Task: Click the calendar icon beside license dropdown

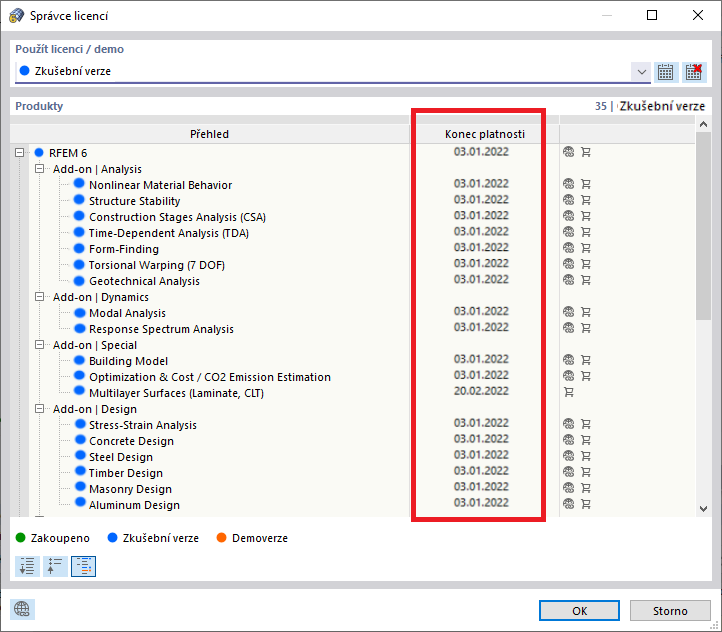Action: 665,72
